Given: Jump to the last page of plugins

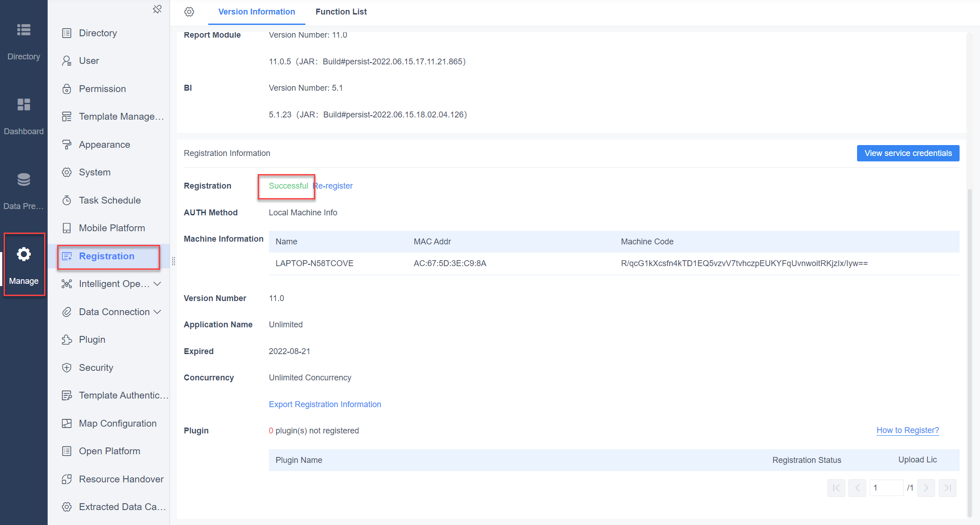Looking at the screenshot, I should tap(947, 487).
